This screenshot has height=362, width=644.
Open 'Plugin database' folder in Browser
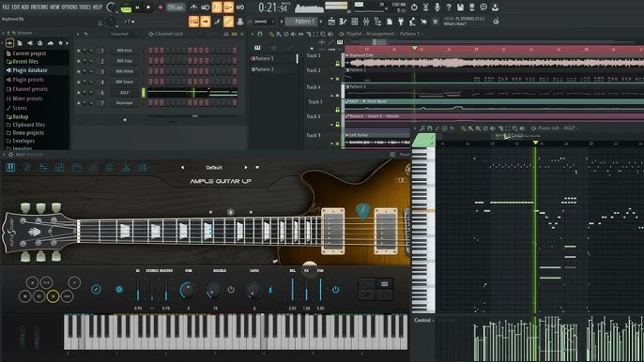[30, 70]
